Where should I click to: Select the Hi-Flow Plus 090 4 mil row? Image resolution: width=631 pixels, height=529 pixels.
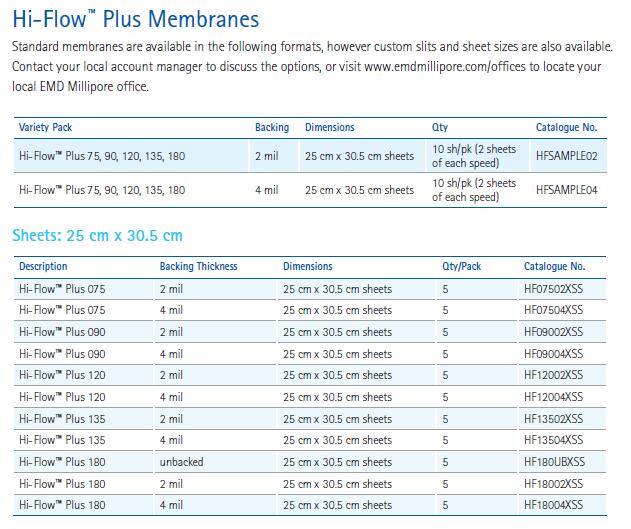tap(310, 354)
